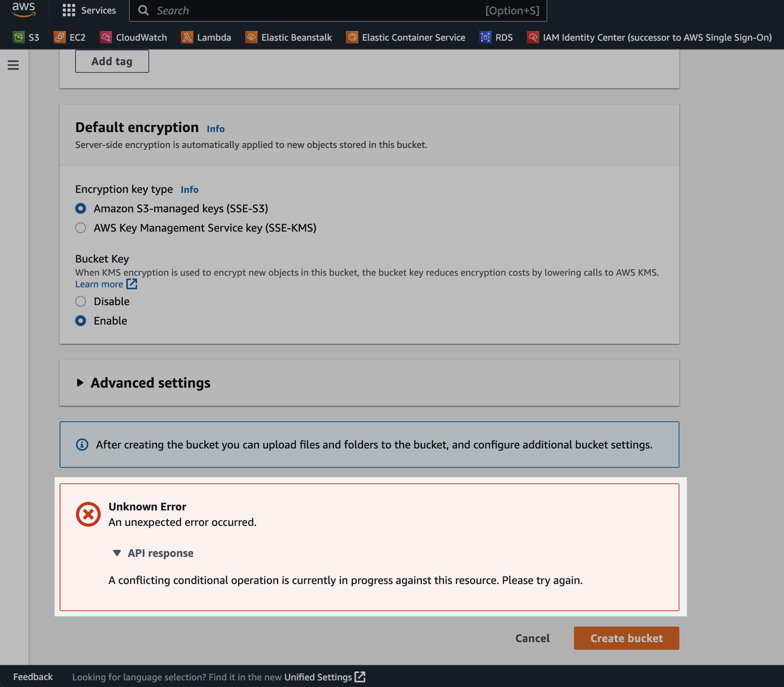Open the hamburger side navigation menu
Screen dimensions: 784x687
[x=13, y=65]
